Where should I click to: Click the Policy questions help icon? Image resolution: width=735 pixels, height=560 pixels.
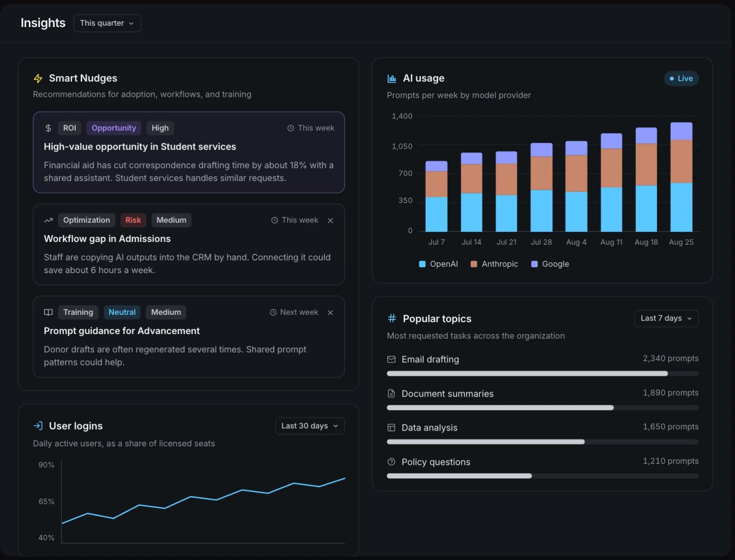pyautogui.click(x=391, y=462)
